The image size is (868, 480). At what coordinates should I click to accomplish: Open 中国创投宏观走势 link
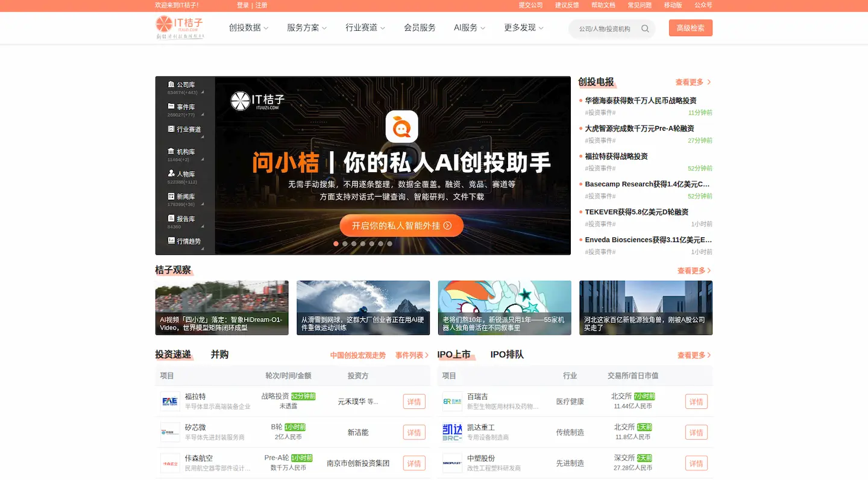pos(358,355)
